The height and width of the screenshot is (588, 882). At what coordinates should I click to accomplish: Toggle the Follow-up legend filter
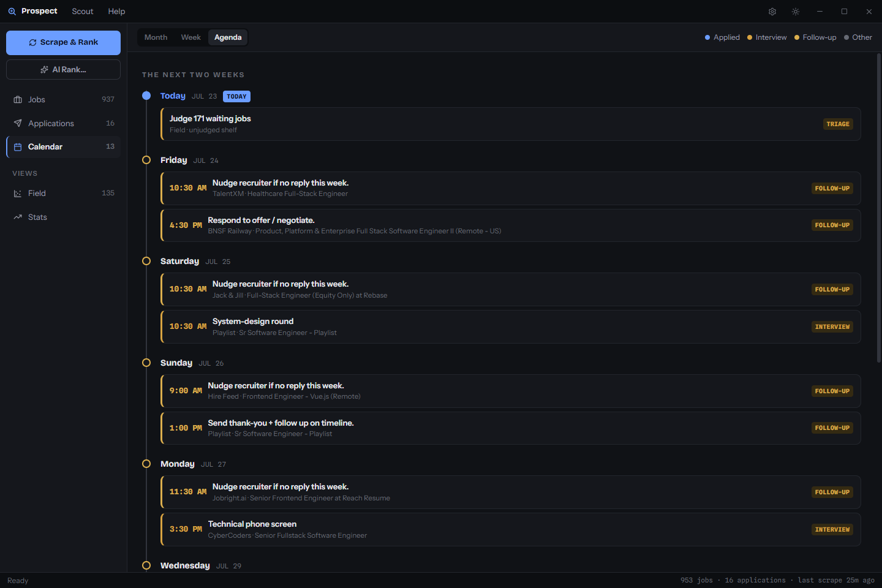point(815,37)
